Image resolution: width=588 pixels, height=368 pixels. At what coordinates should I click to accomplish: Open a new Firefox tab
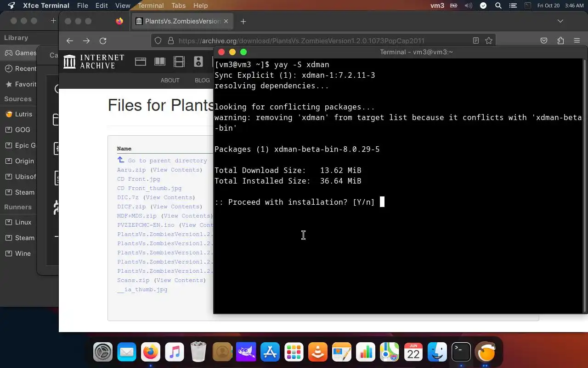[243, 21]
